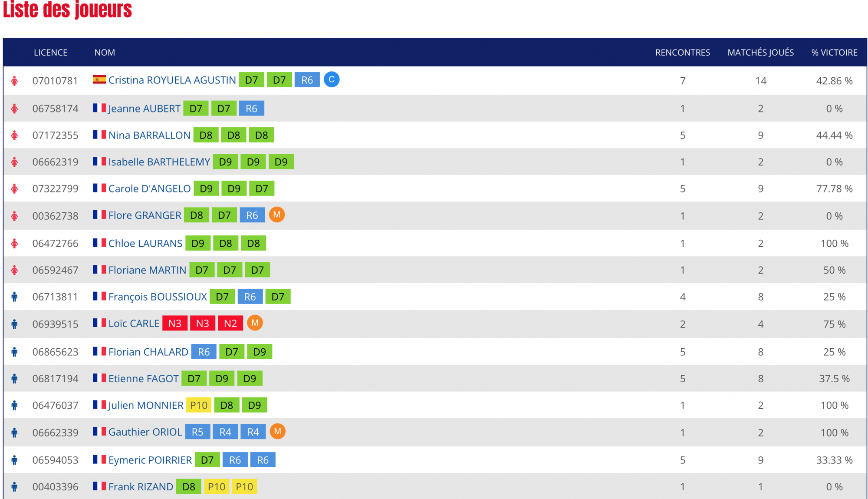Click the female icon in Jeanne AUBERT row
Viewport: 868px width, 499px height.
click(15, 109)
